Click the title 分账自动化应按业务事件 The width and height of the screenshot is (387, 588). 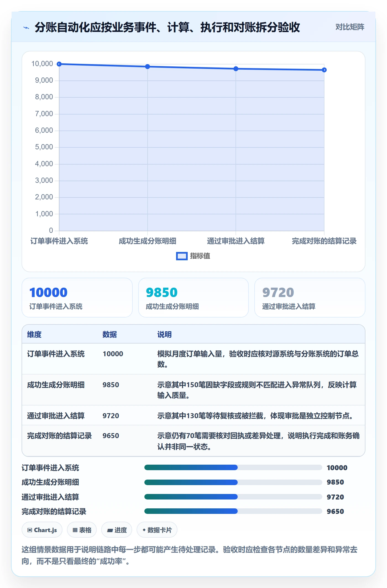167,27
